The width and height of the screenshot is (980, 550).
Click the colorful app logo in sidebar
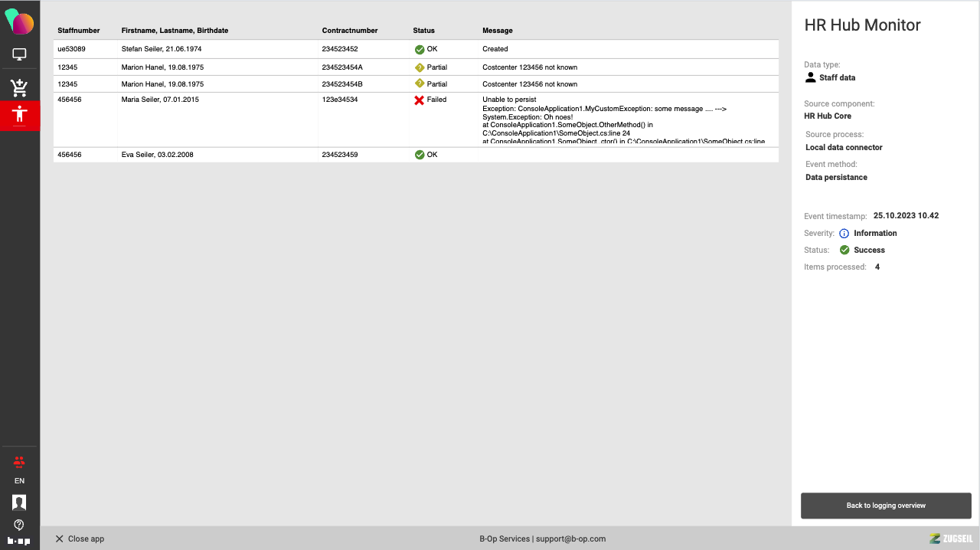point(19,22)
